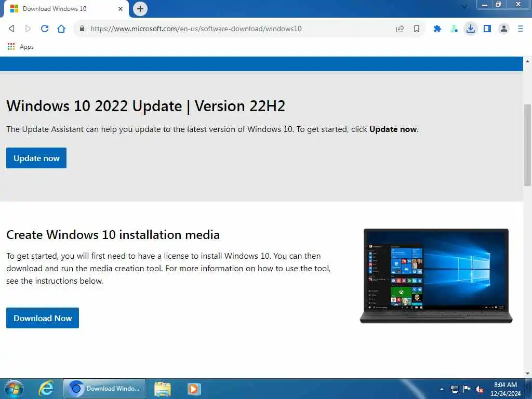The image size is (532, 399).
Task: Click the page vertical scrollbar thumb
Action: 527,145
